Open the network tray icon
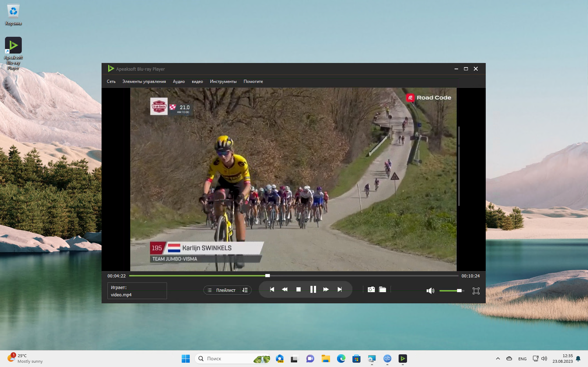This screenshot has height=367, width=588. tap(535, 358)
